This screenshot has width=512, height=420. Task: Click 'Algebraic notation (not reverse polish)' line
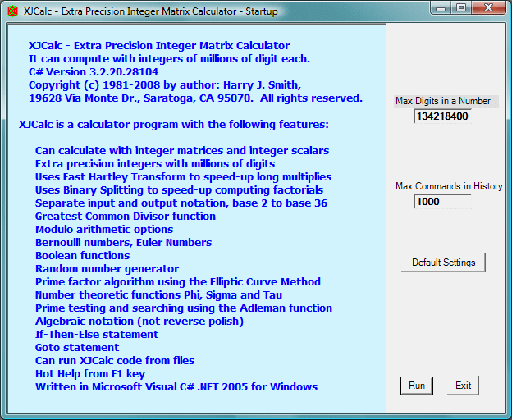tap(139, 322)
